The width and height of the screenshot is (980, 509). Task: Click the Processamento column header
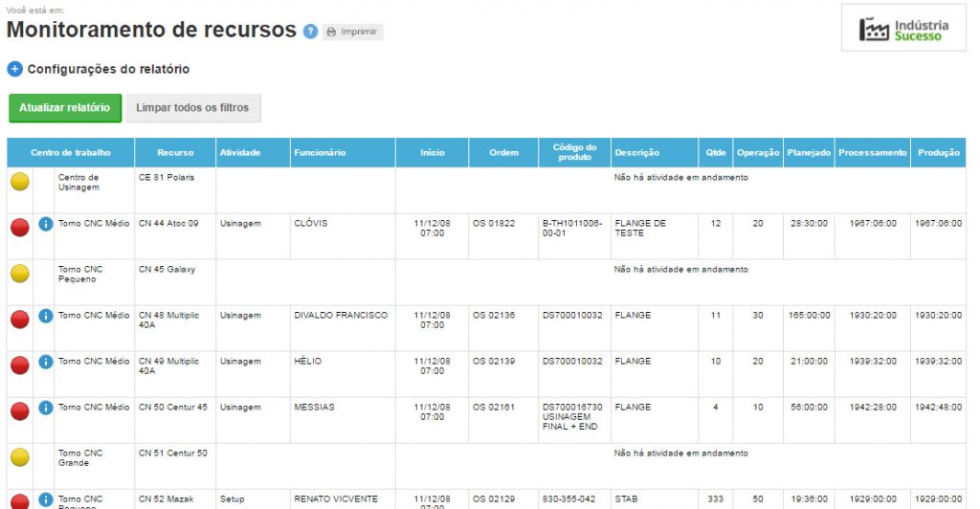[871, 153]
